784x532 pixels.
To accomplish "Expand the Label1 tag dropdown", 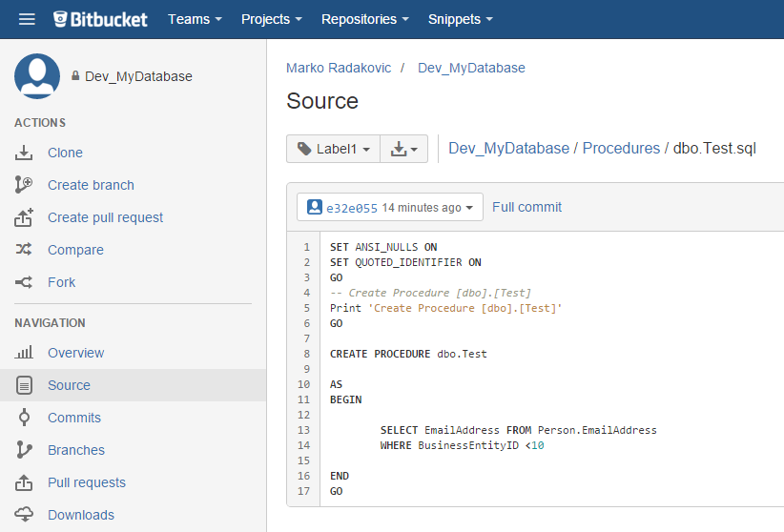I will [333, 149].
